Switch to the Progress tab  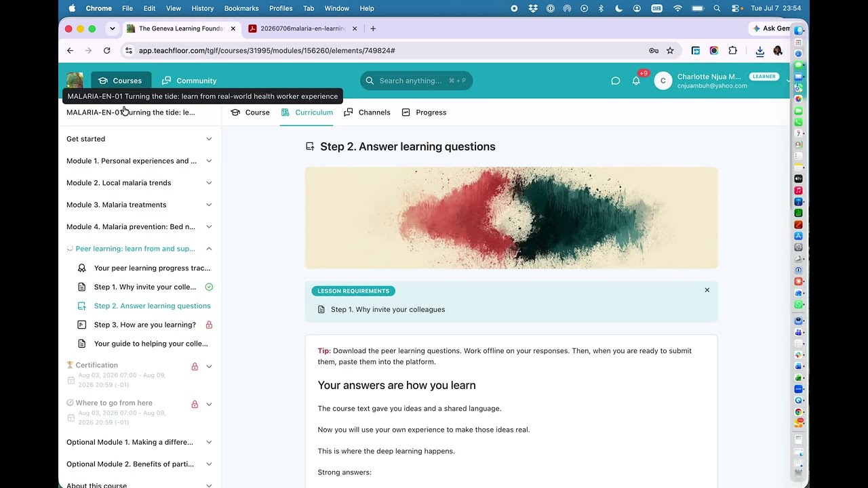424,113
